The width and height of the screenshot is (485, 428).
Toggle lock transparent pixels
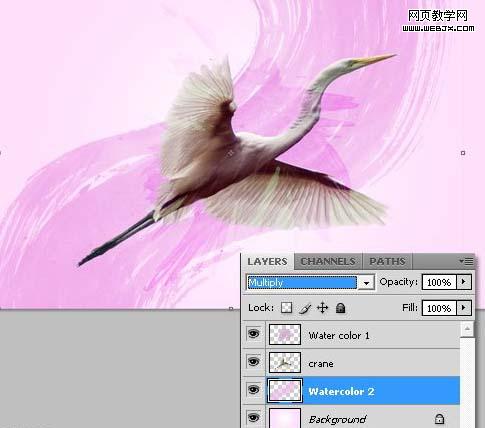pos(286,308)
